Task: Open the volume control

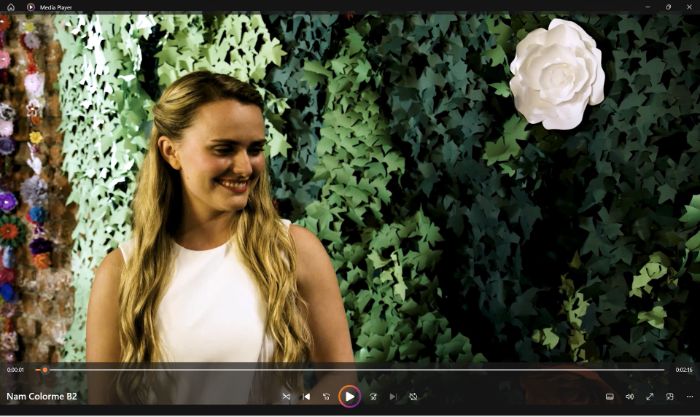Action: click(629, 396)
